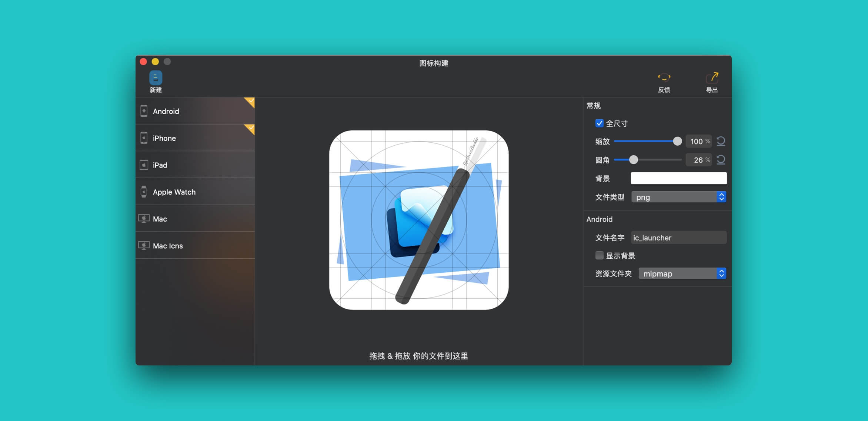Open the 资源文件夹 mipmap dropdown
The height and width of the screenshot is (421, 868).
point(682,274)
